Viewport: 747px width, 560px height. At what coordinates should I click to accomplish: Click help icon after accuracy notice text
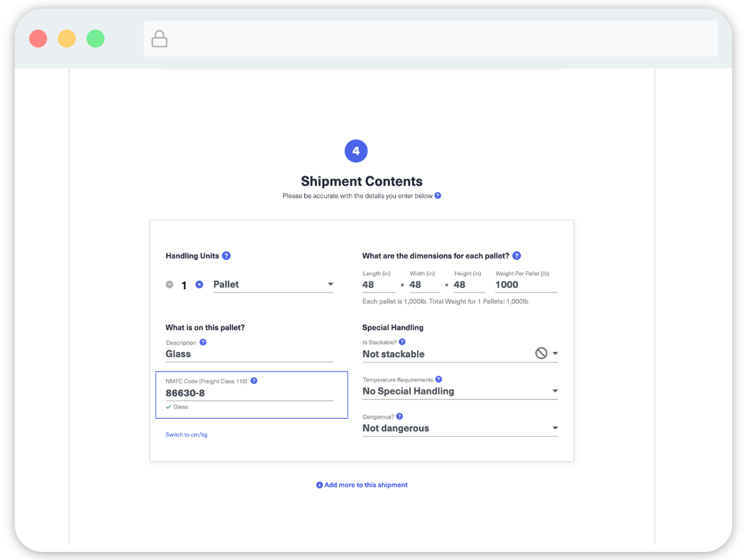point(438,195)
